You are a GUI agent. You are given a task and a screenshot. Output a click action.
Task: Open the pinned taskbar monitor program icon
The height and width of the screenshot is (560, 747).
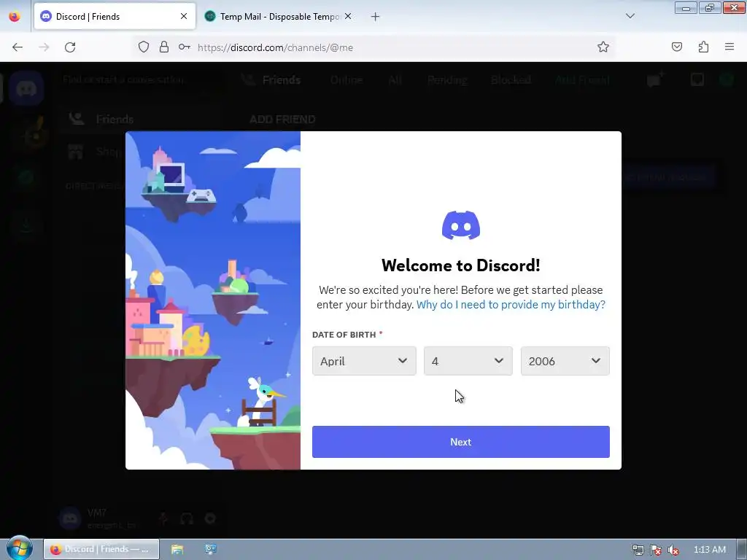[210, 550]
